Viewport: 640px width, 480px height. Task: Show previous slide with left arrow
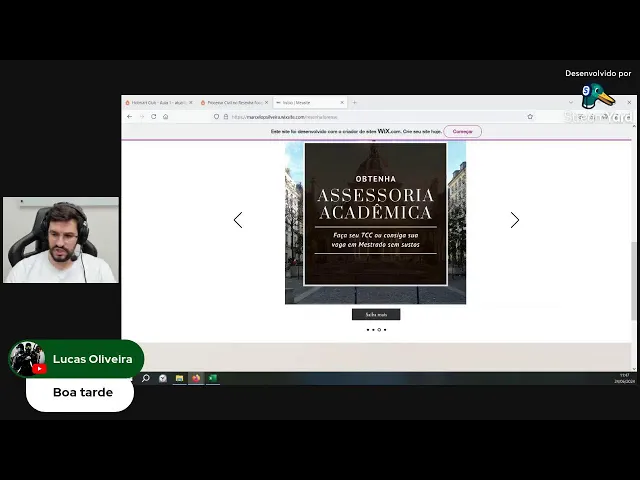[238, 220]
